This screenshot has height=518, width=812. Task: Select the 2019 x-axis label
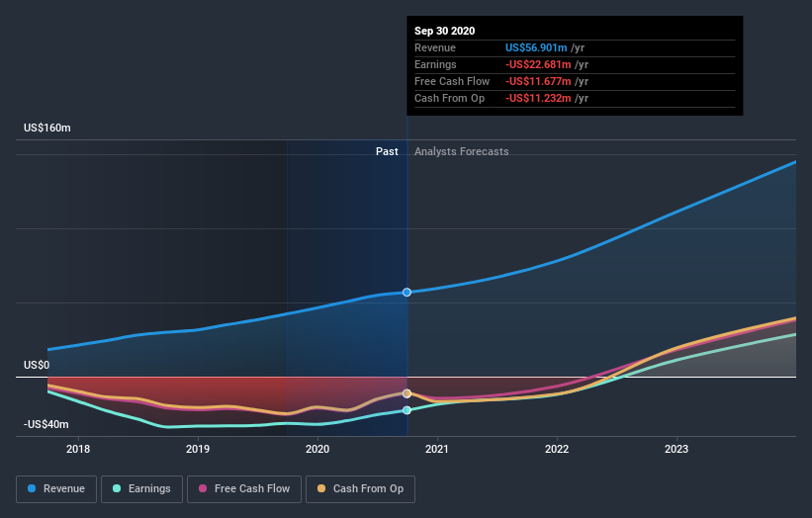pyautogui.click(x=198, y=449)
